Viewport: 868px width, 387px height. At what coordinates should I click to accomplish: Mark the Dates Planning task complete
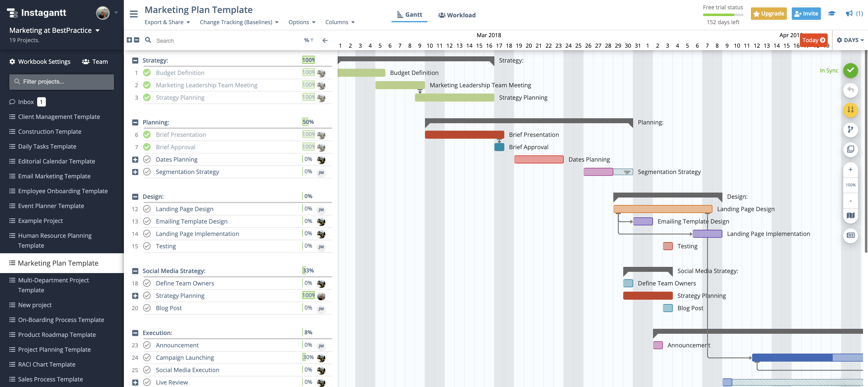coord(147,159)
